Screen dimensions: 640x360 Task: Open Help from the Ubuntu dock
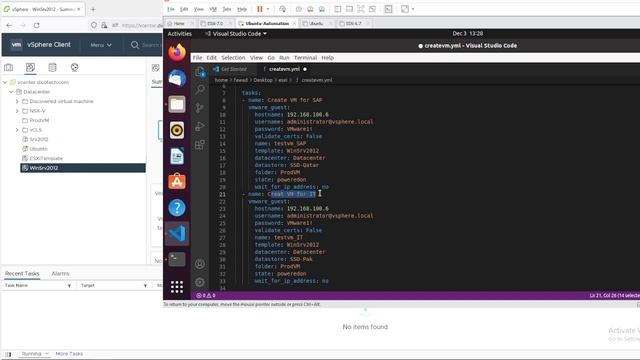pyautogui.click(x=177, y=208)
